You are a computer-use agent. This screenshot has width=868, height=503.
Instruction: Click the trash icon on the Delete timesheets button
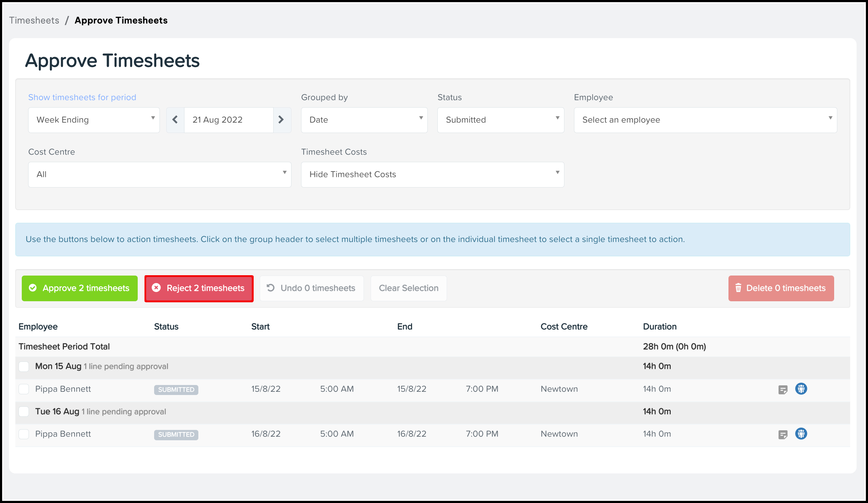(738, 288)
